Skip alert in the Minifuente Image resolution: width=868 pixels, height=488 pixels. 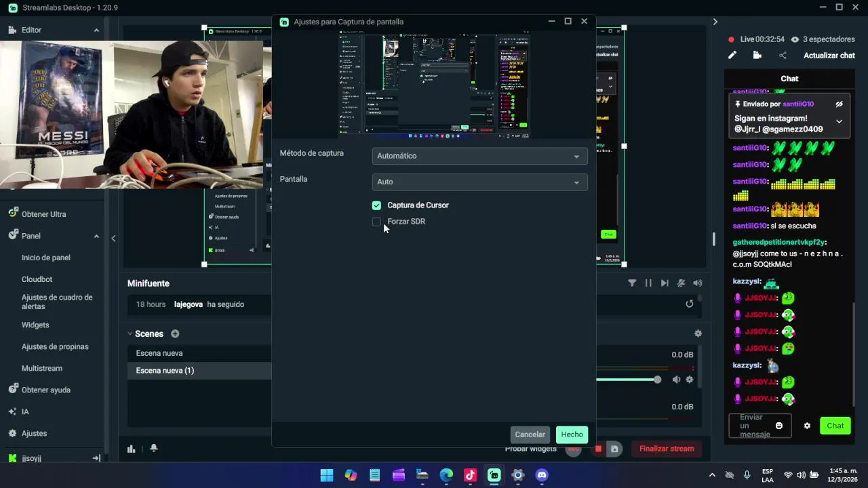[665, 283]
